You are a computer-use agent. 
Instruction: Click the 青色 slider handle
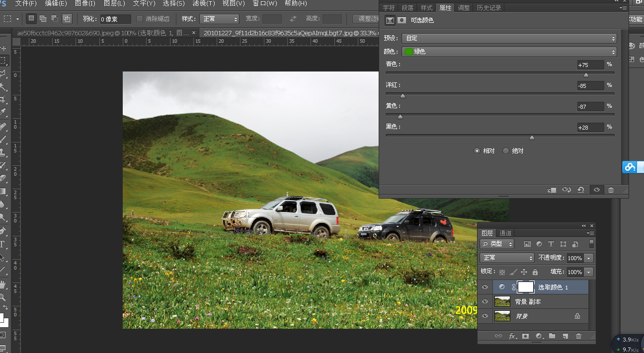pyautogui.click(x=586, y=75)
